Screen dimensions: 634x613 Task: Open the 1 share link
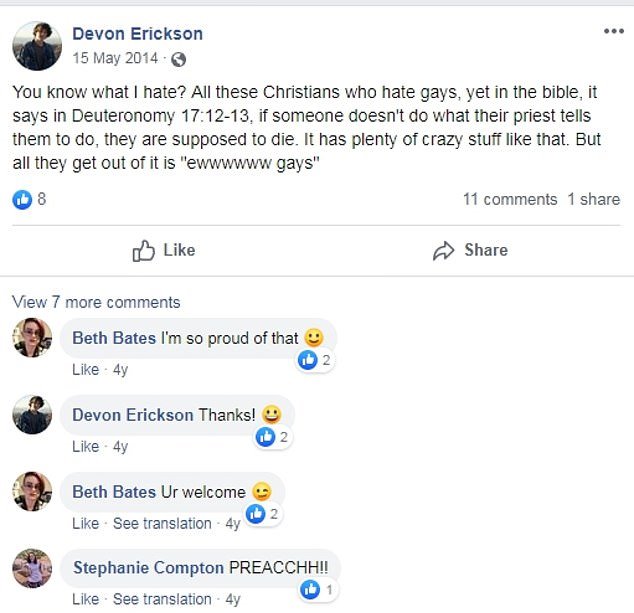(593, 199)
